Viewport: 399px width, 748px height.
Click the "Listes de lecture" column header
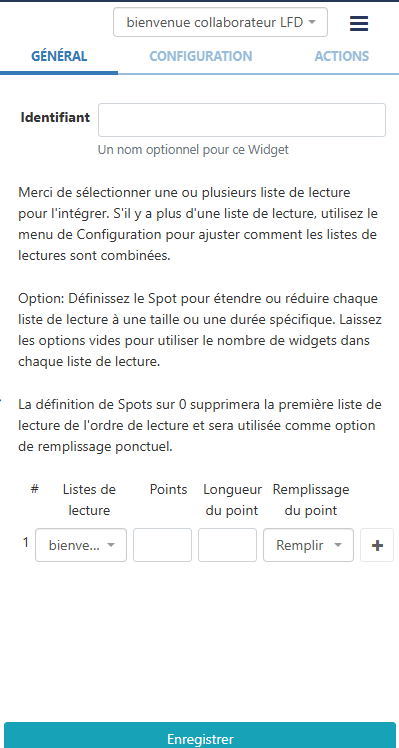(89, 500)
